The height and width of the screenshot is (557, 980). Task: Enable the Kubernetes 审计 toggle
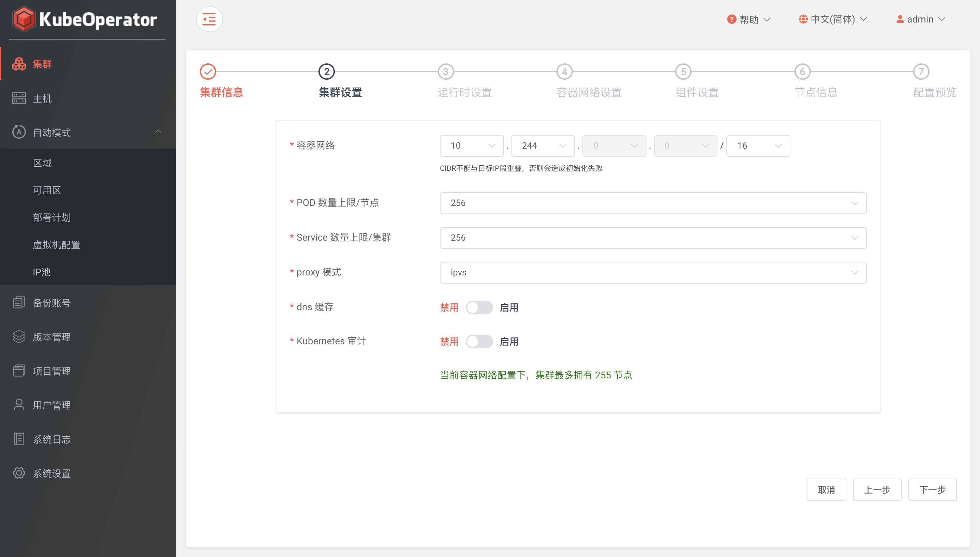tap(479, 342)
